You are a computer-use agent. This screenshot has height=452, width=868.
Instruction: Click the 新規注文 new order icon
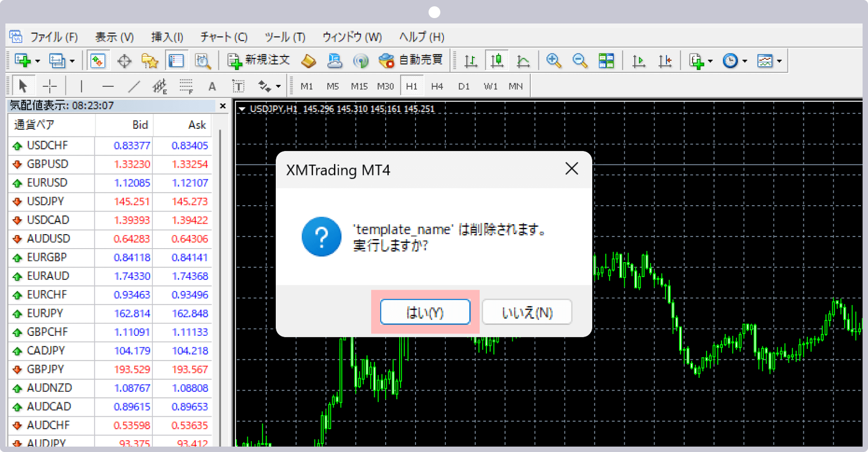click(259, 61)
